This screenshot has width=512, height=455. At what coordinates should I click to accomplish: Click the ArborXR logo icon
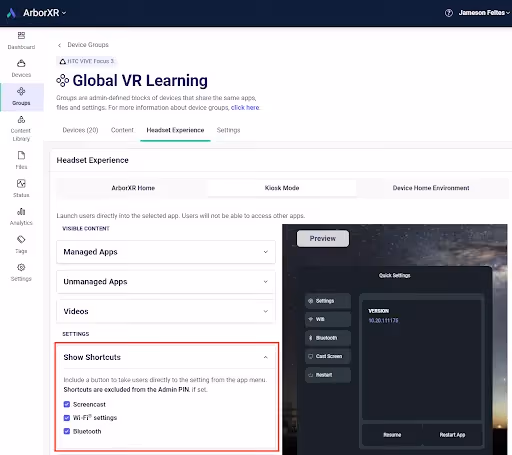(x=11, y=13)
